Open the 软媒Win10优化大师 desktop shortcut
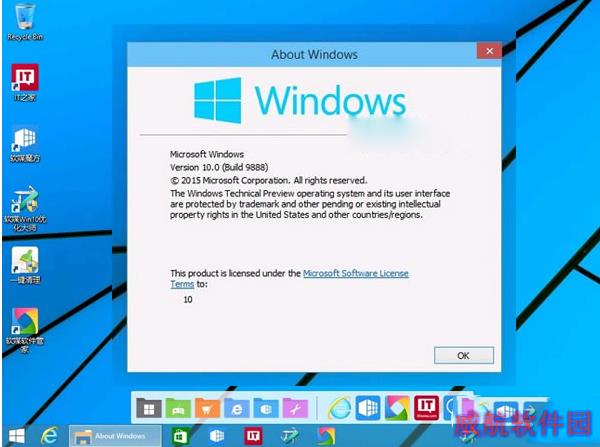This screenshot has width=600, height=447. click(25, 209)
